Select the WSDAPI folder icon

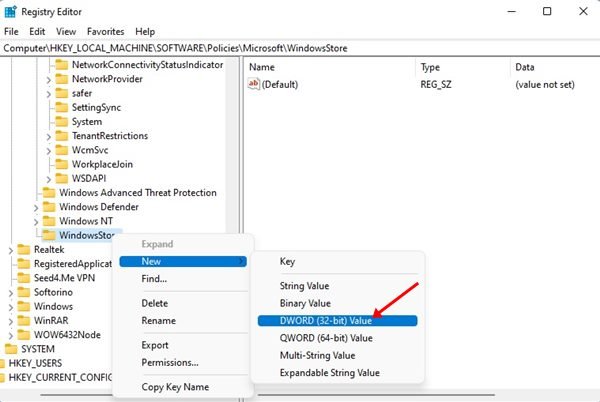61,178
